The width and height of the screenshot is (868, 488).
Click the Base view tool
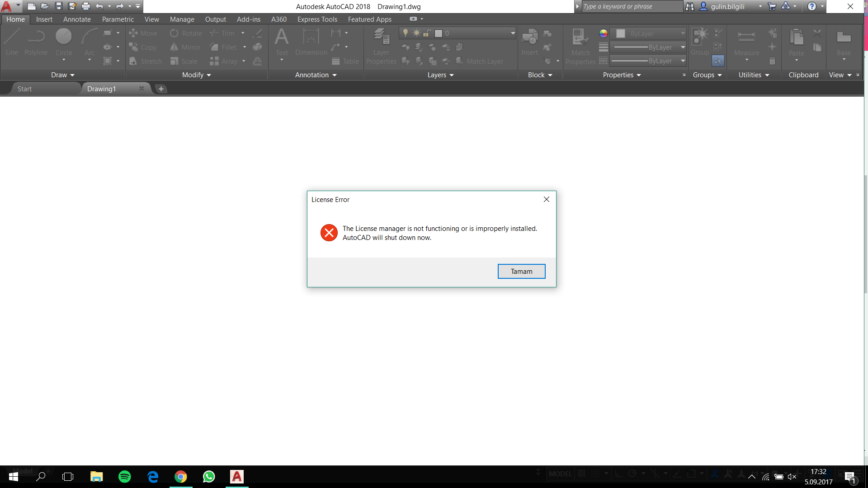point(844,44)
